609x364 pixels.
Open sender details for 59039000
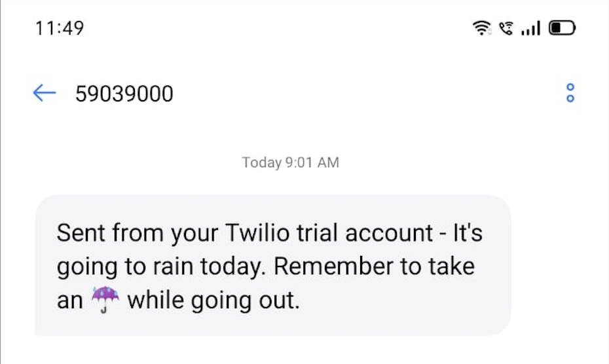pos(124,94)
